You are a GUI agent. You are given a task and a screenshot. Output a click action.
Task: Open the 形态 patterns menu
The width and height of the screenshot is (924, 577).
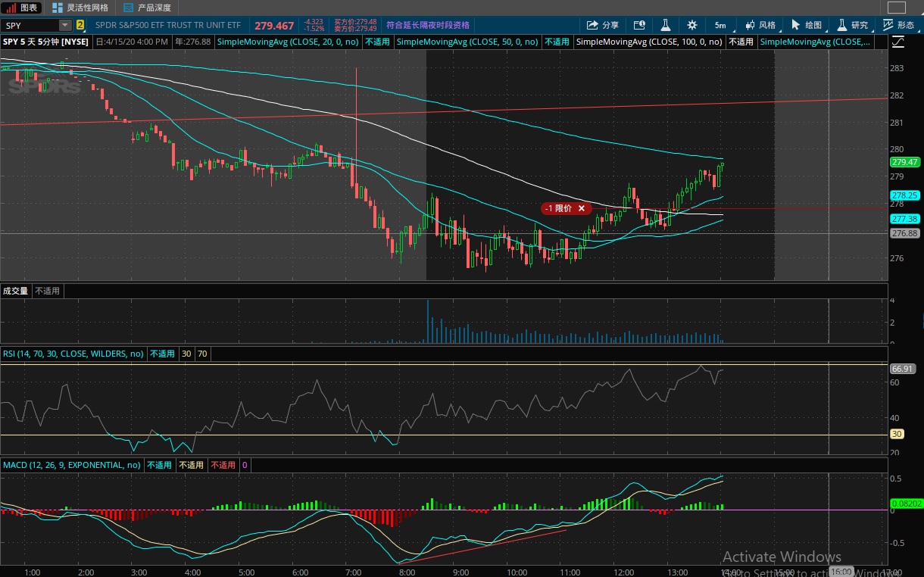tap(899, 25)
